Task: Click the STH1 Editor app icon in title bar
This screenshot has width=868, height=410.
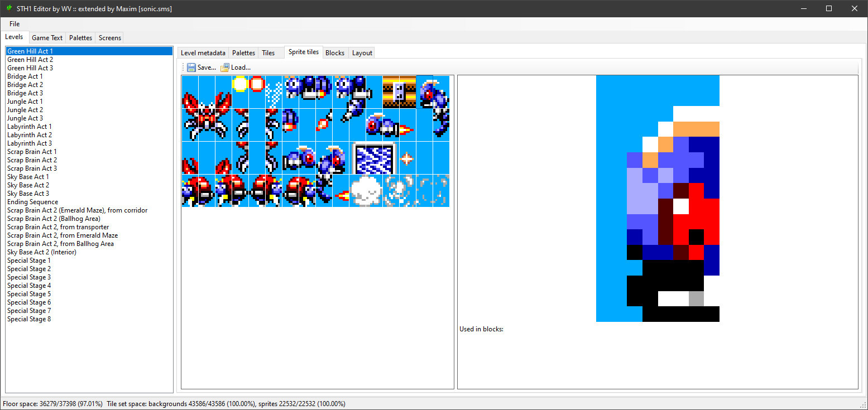Action: pyautogui.click(x=8, y=8)
